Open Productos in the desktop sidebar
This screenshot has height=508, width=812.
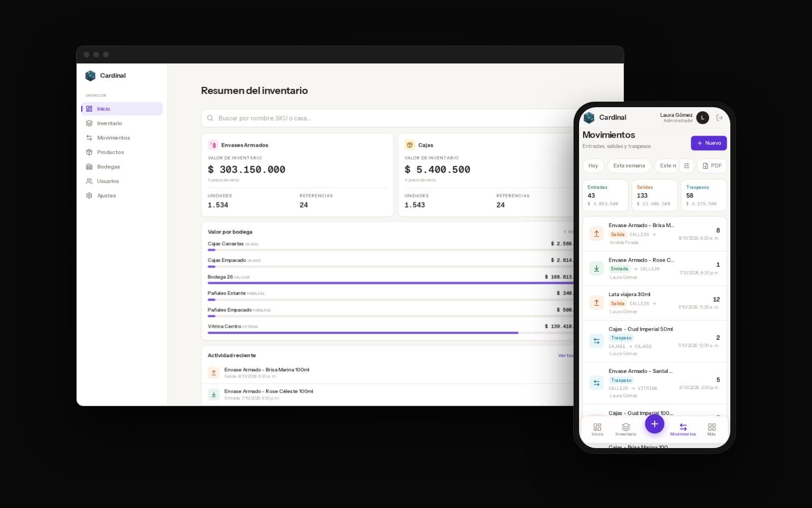pos(122,152)
